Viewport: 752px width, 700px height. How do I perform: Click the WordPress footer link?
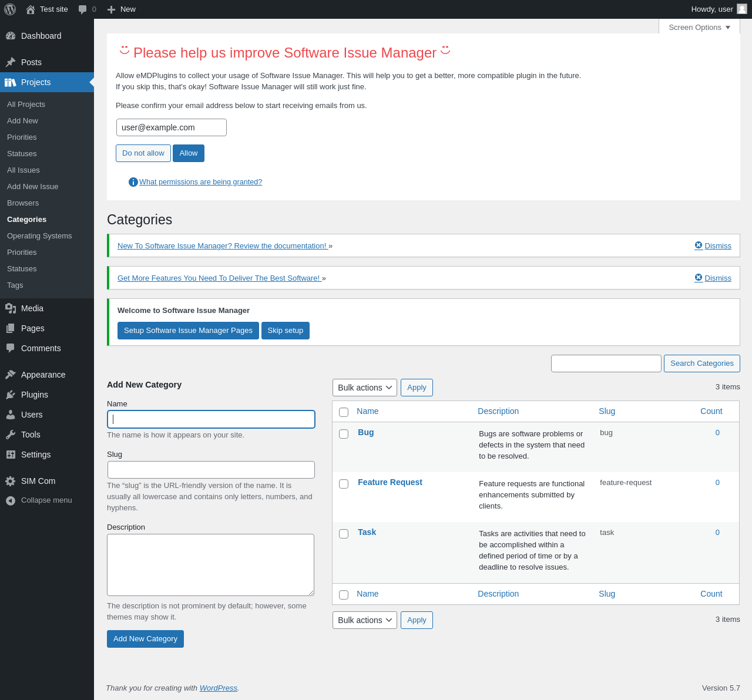pyautogui.click(x=219, y=688)
